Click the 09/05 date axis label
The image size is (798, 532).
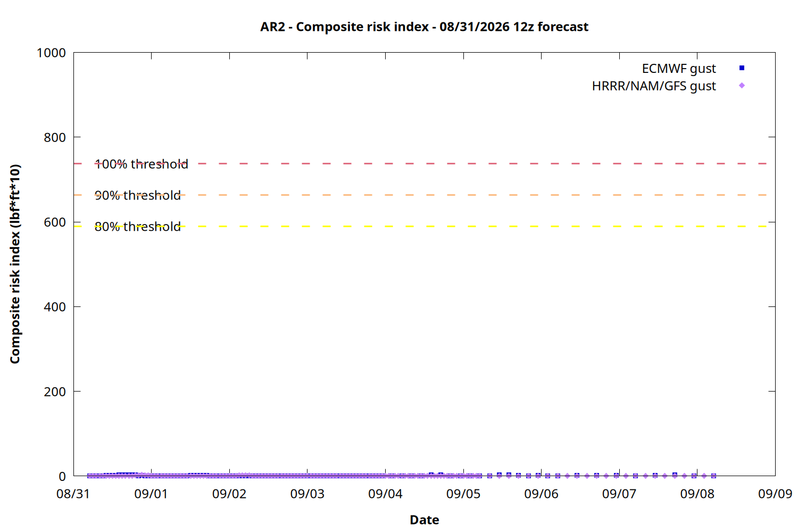point(463,494)
